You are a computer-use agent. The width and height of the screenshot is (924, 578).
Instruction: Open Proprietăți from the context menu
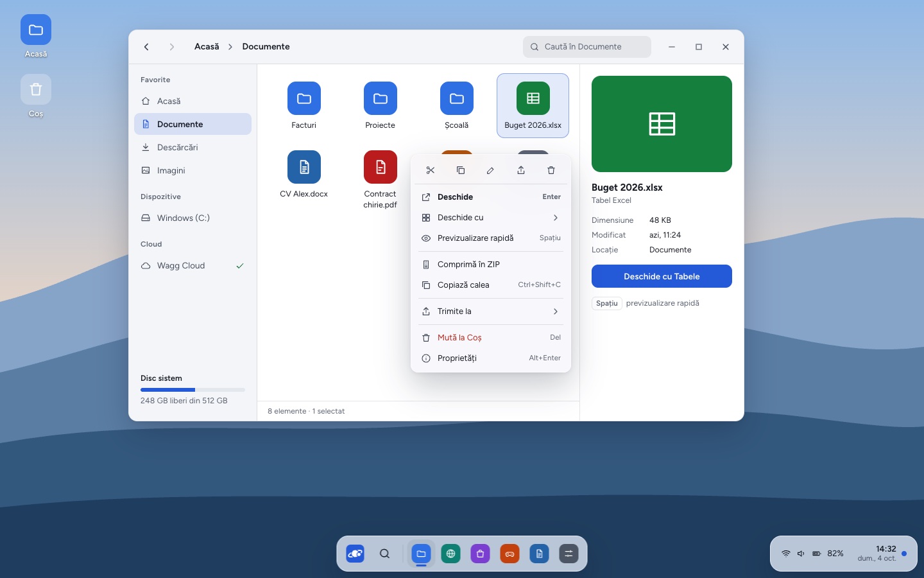(491, 358)
